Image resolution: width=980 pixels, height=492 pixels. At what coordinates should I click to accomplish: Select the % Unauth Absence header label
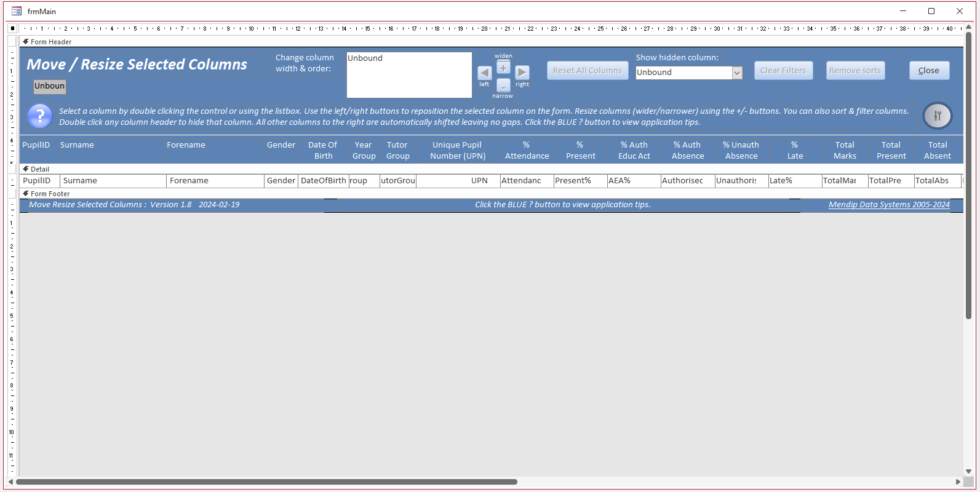click(741, 151)
